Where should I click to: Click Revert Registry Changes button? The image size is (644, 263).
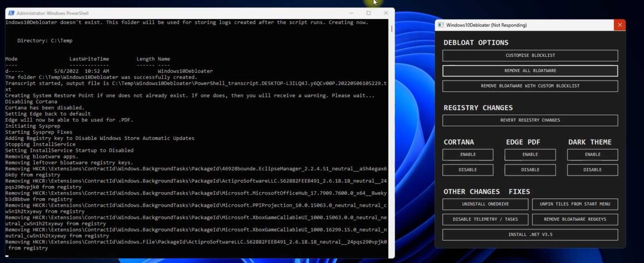pos(530,120)
